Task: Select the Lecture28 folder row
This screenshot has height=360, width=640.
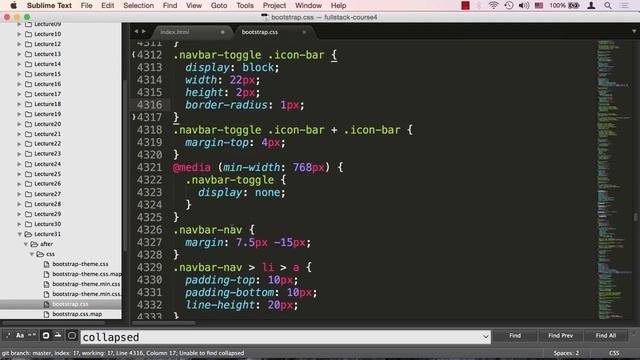Action: click(x=61, y=204)
